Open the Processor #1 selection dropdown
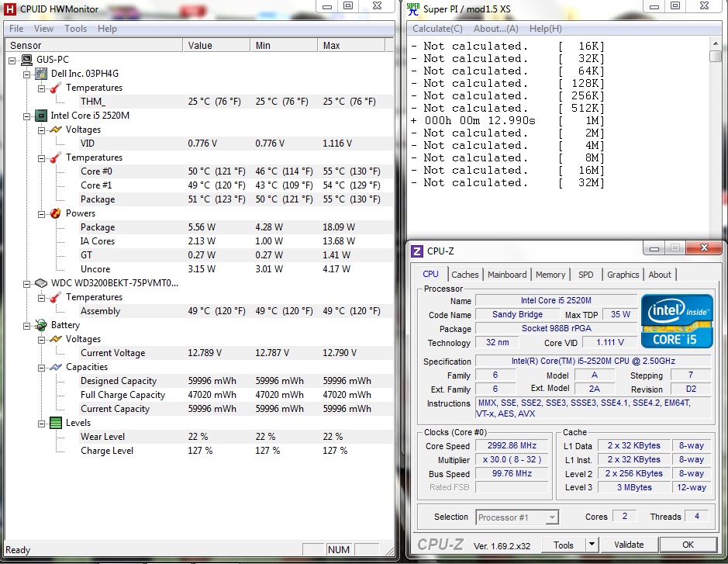The width and height of the screenshot is (728, 564). pos(551,517)
